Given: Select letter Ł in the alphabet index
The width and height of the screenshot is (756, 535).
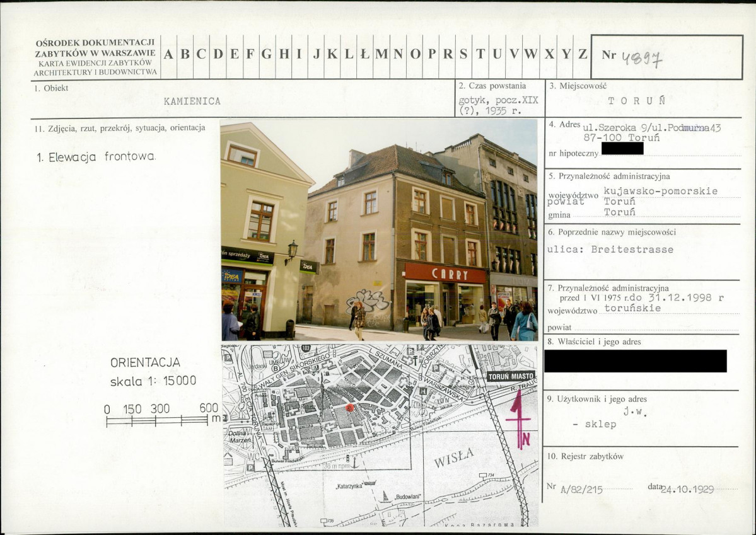Looking at the screenshot, I should [364, 55].
